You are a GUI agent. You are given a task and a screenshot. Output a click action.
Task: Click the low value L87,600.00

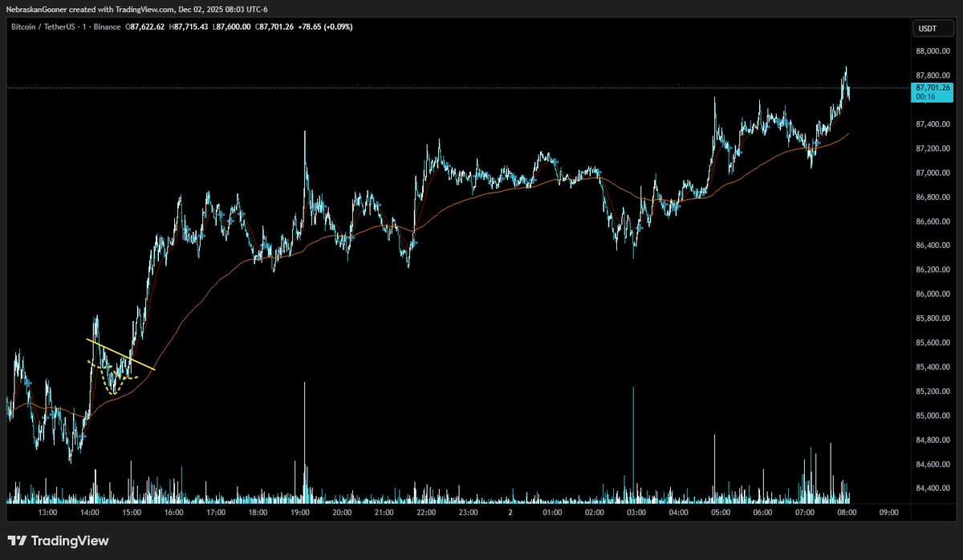[234, 26]
